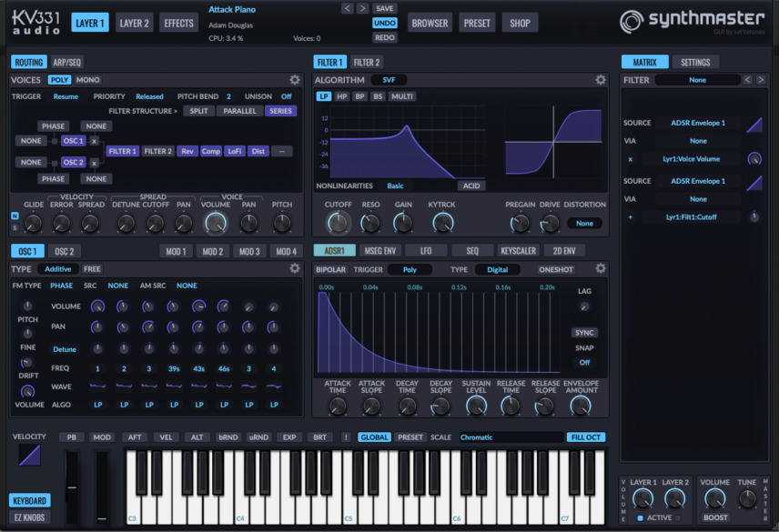Open the Scale Chromatic dropdown
This screenshot has height=532, width=779.
pos(511,437)
